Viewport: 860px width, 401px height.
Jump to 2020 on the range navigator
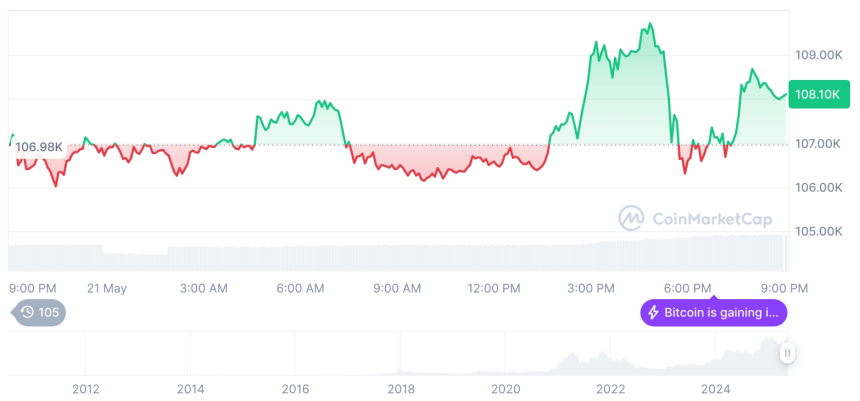pos(506,389)
